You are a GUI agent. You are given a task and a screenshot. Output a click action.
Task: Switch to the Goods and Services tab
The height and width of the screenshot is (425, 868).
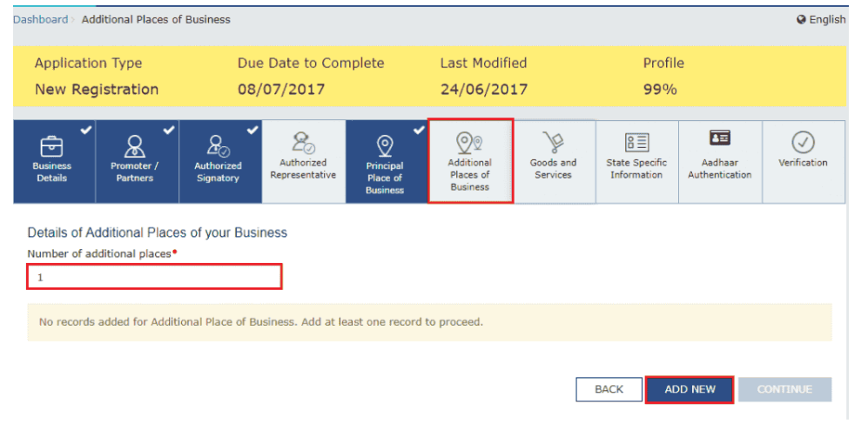(554, 162)
